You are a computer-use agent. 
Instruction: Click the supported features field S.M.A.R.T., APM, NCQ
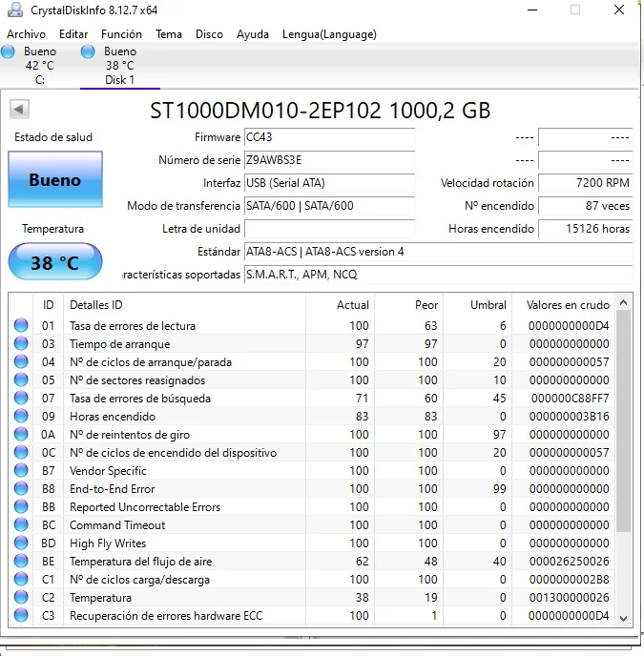click(439, 275)
